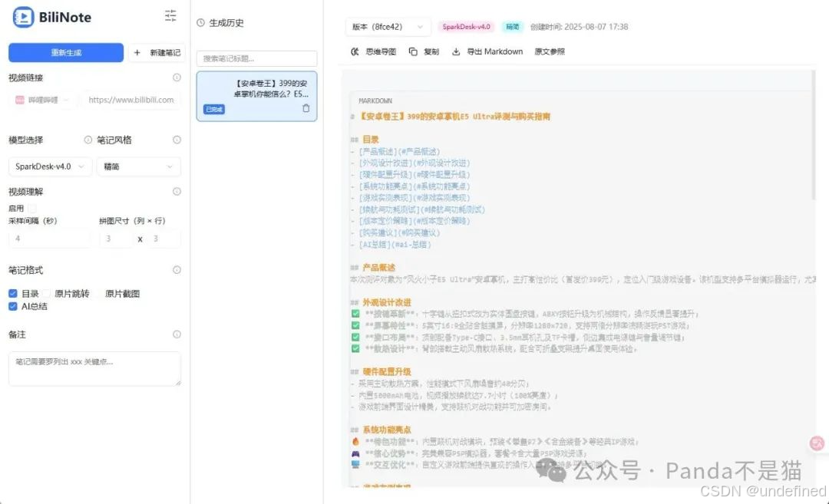The height and width of the screenshot is (504, 829).
Task: Open the 思维导图 mind map view
Action: pos(373,51)
